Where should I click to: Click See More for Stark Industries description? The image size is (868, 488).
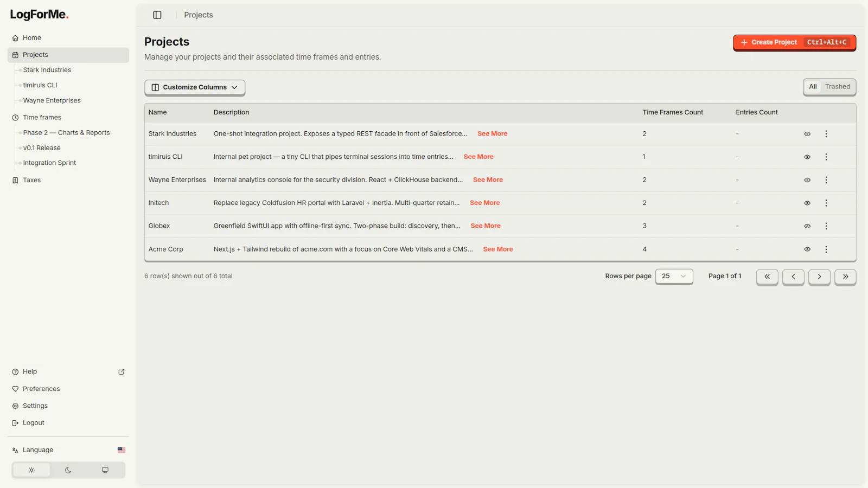coord(492,134)
